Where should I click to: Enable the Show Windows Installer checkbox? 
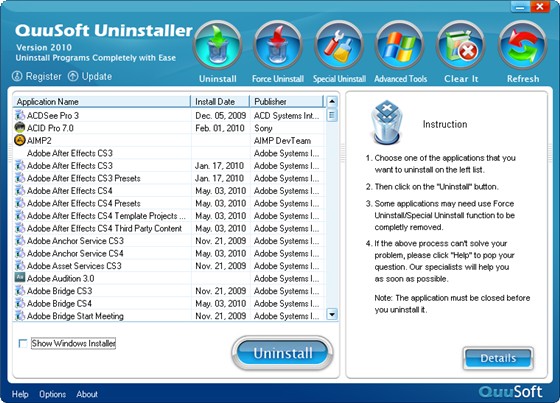pos(23,344)
